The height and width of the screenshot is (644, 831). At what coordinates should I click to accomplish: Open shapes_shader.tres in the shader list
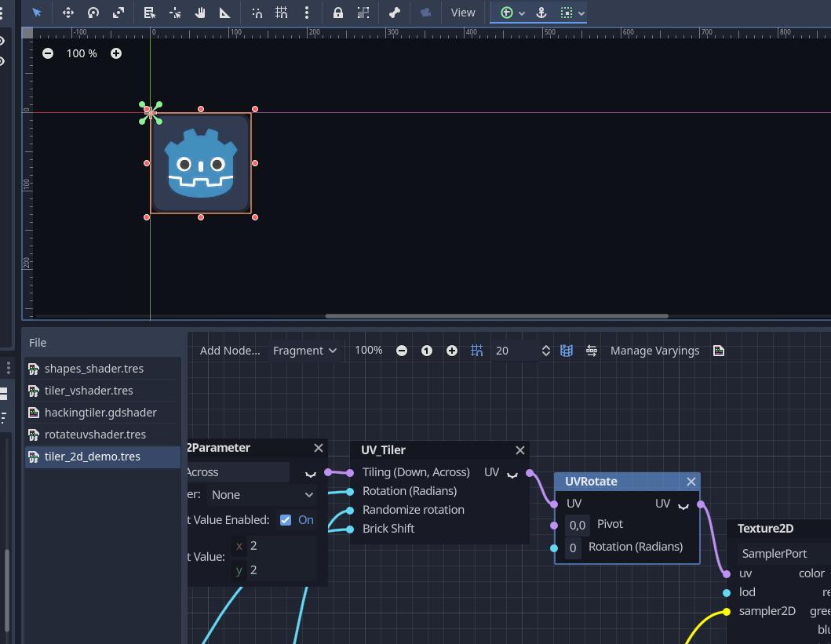[x=103, y=369]
